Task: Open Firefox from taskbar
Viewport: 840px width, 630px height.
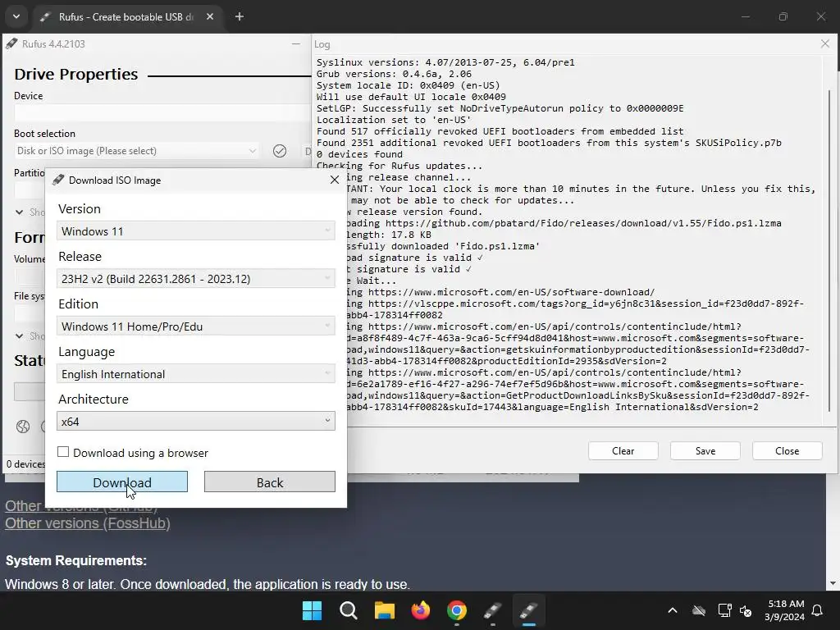Action: (421, 610)
